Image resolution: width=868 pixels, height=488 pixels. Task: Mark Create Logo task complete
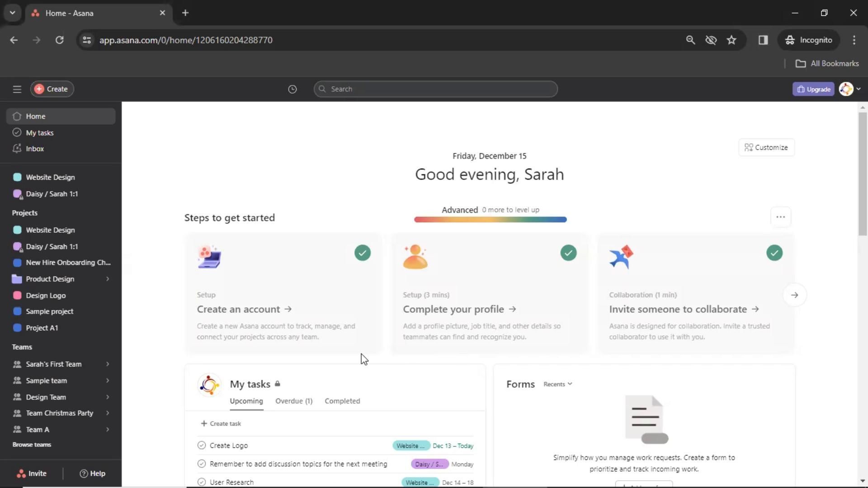(202, 446)
